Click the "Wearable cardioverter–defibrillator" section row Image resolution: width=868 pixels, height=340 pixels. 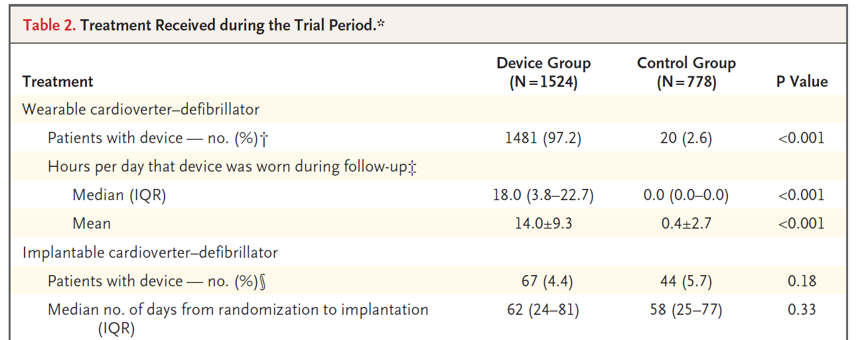pyautogui.click(x=141, y=109)
